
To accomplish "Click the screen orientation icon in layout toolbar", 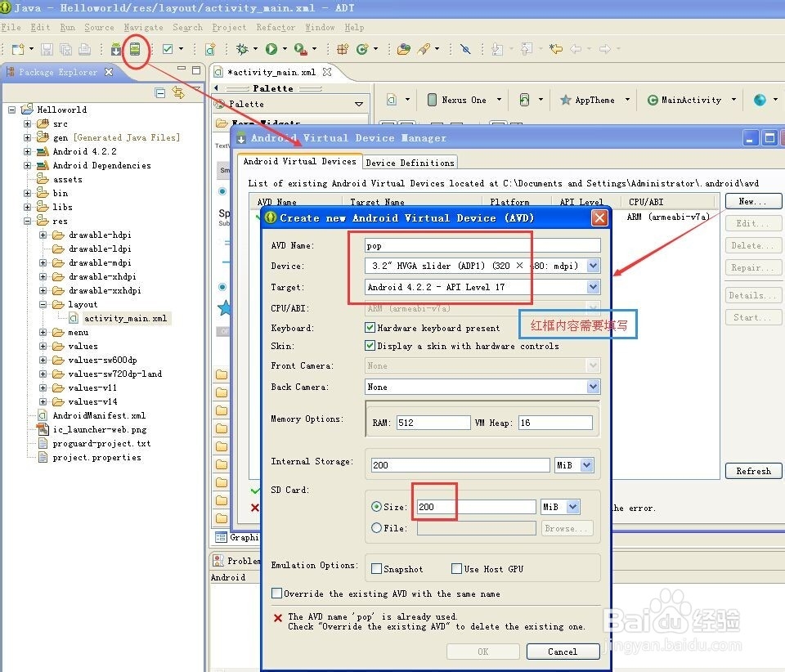I will [524, 100].
